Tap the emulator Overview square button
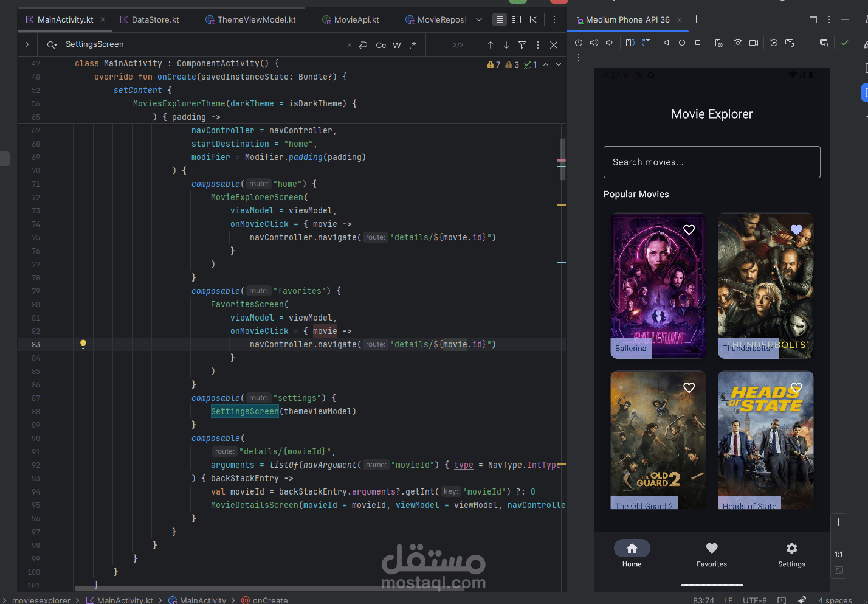 click(x=698, y=43)
